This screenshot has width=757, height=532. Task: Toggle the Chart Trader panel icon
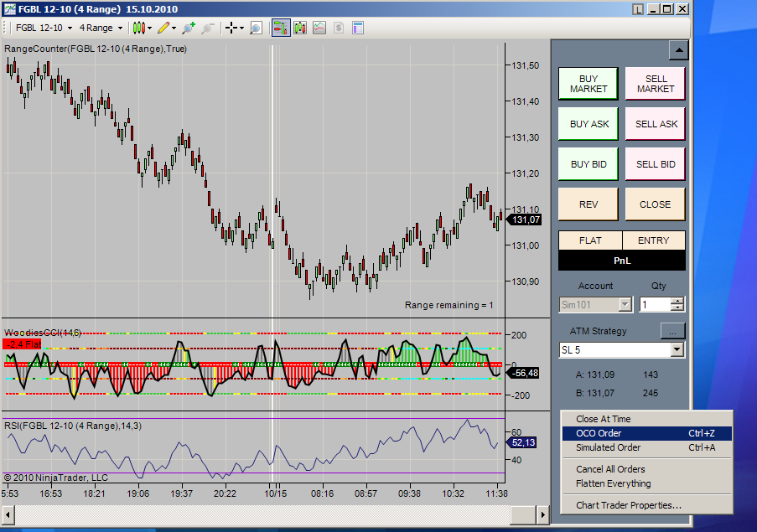(x=281, y=28)
